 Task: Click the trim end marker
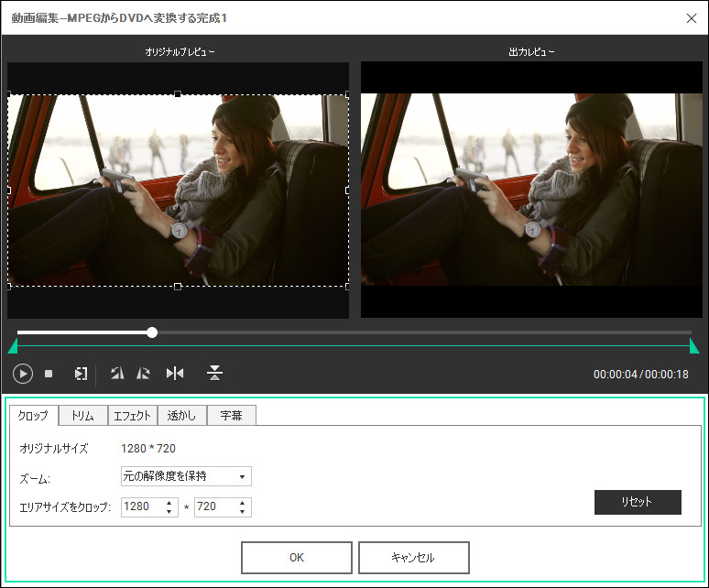[x=694, y=346]
